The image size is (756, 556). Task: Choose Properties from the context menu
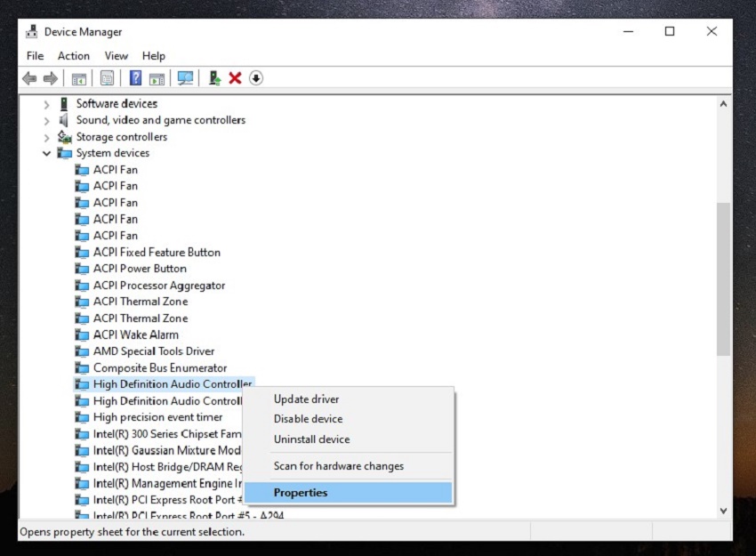click(x=301, y=493)
